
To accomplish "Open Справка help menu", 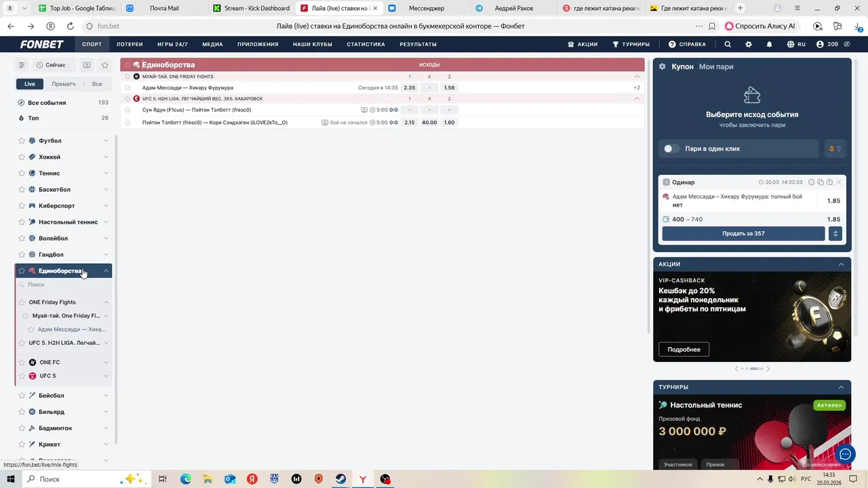I will coord(687,44).
